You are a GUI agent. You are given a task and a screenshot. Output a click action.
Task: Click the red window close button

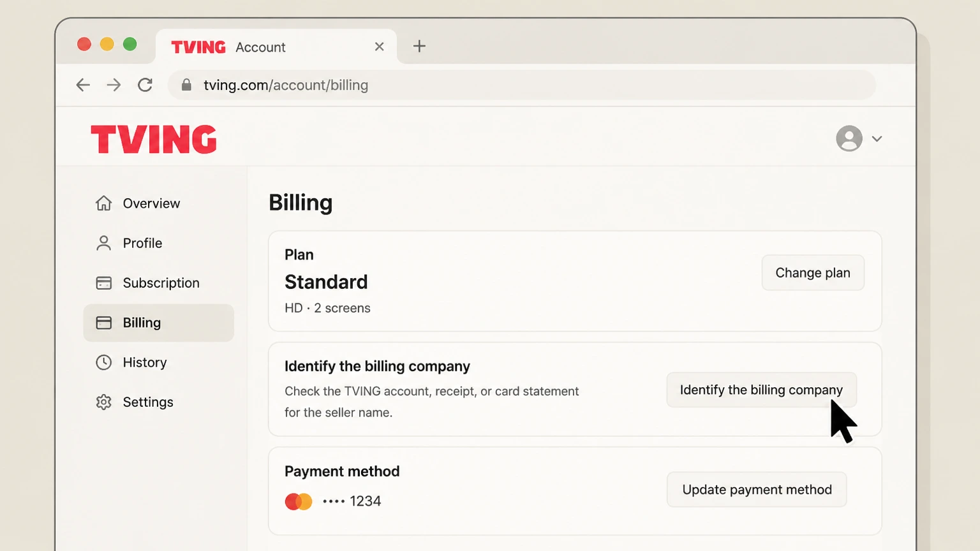click(x=84, y=44)
